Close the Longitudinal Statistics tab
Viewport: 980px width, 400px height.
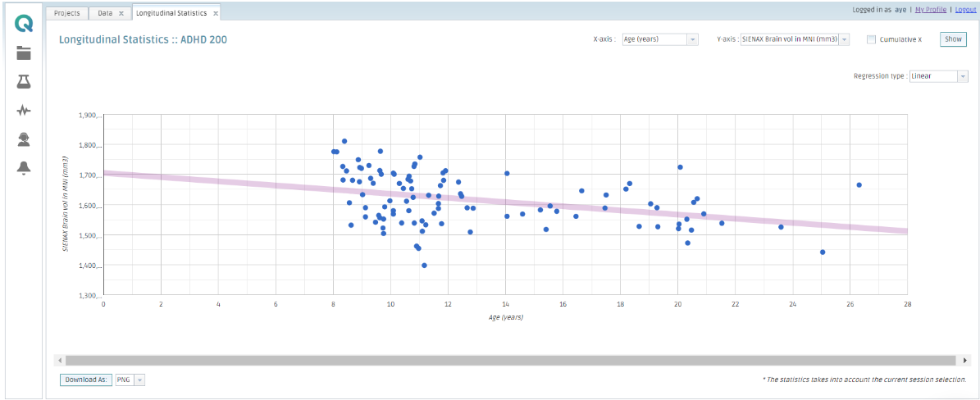click(x=215, y=13)
